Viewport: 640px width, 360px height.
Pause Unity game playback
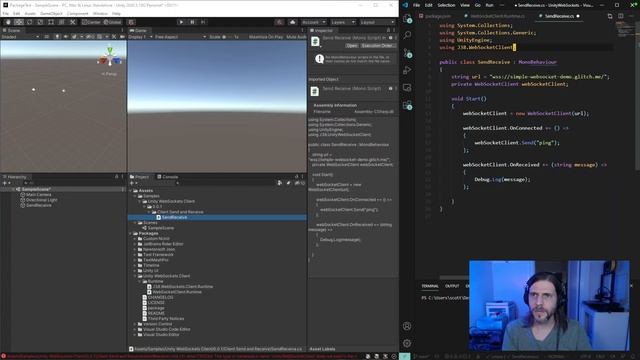pos(192,22)
